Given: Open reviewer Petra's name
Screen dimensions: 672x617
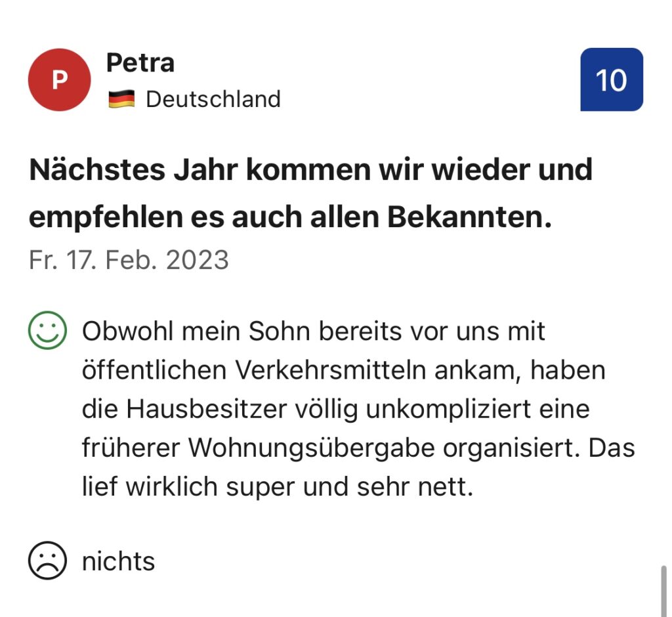Looking at the screenshot, I should [140, 64].
